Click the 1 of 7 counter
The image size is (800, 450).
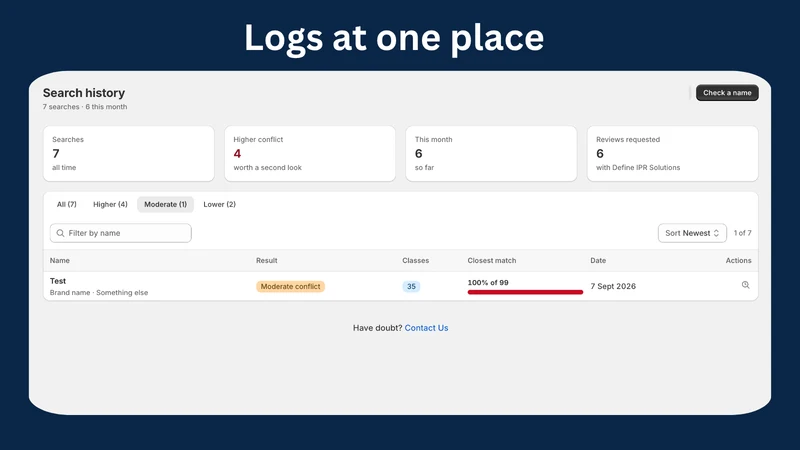pyautogui.click(x=742, y=233)
